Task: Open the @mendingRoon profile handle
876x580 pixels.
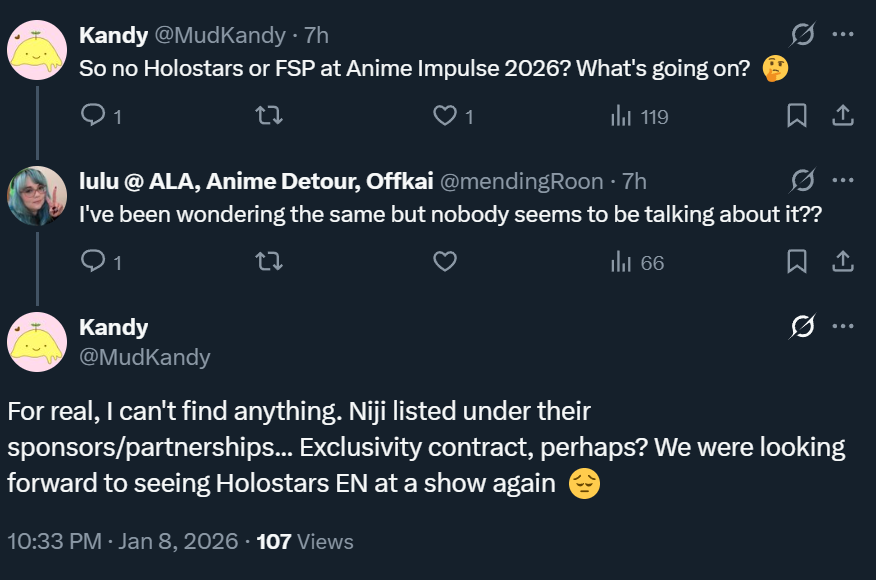Action: tap(522, 182)
